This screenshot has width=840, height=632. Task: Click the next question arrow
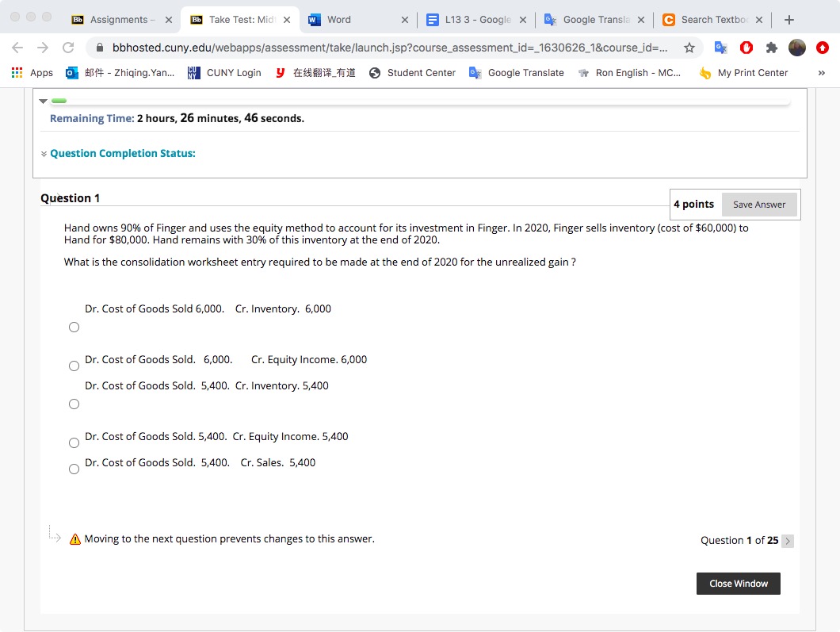(788, 540)
